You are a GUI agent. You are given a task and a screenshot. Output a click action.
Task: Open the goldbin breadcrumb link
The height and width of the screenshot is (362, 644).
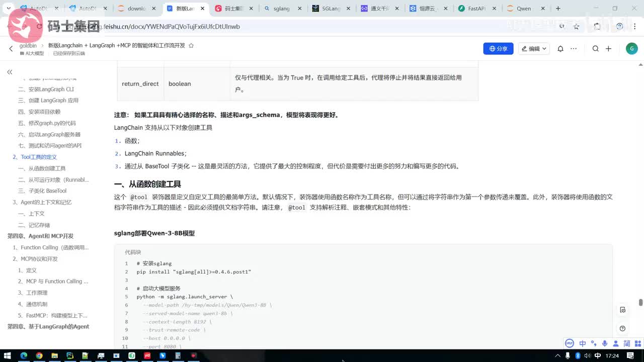28,45
